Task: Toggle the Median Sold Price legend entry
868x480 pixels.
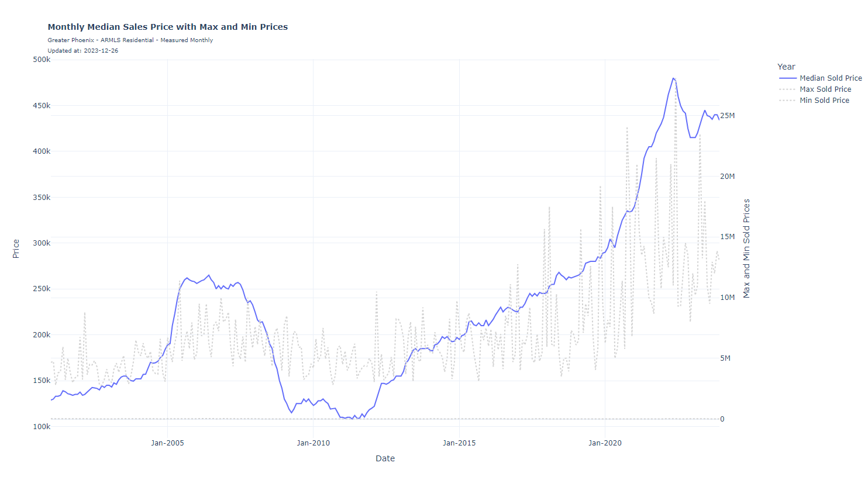Action: click(830, 78)
